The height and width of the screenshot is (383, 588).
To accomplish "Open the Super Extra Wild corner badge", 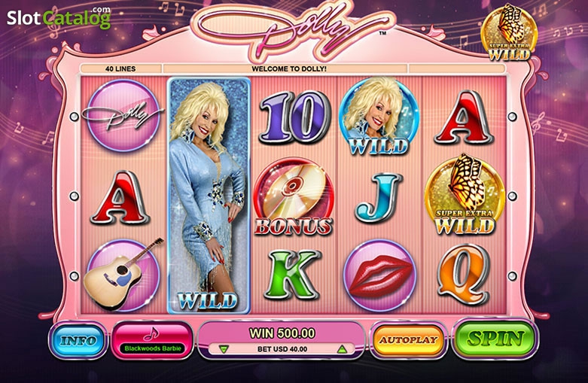I will click(x=509, y=33).
